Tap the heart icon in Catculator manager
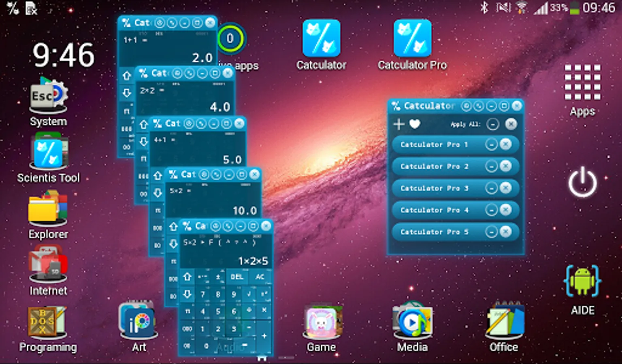This screenshot has width=622, height=364. tap(415, 124)
